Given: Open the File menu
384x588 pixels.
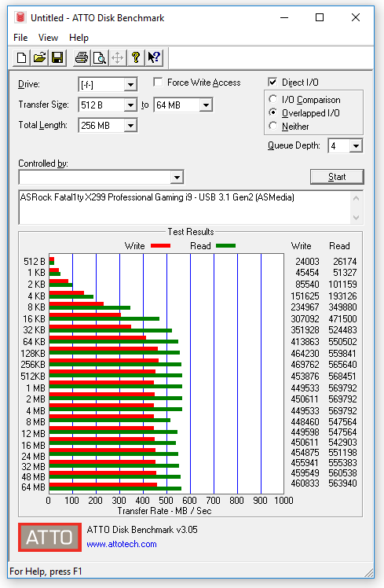Looking at the screenshot, I should coord(20,38).
